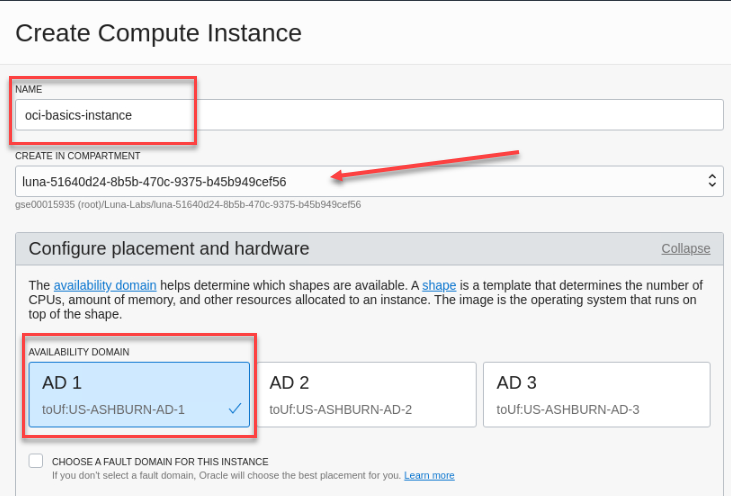The width and height of the screenshot is (731, 496).
Task: Click the AVAILABILITY DOMAIN section label
Action: [79, 352]
